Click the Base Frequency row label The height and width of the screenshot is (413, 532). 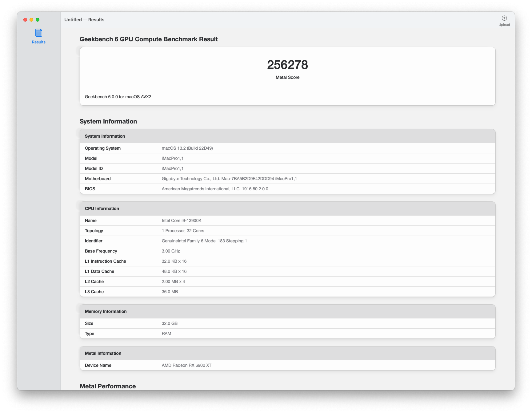coord(101,251)
